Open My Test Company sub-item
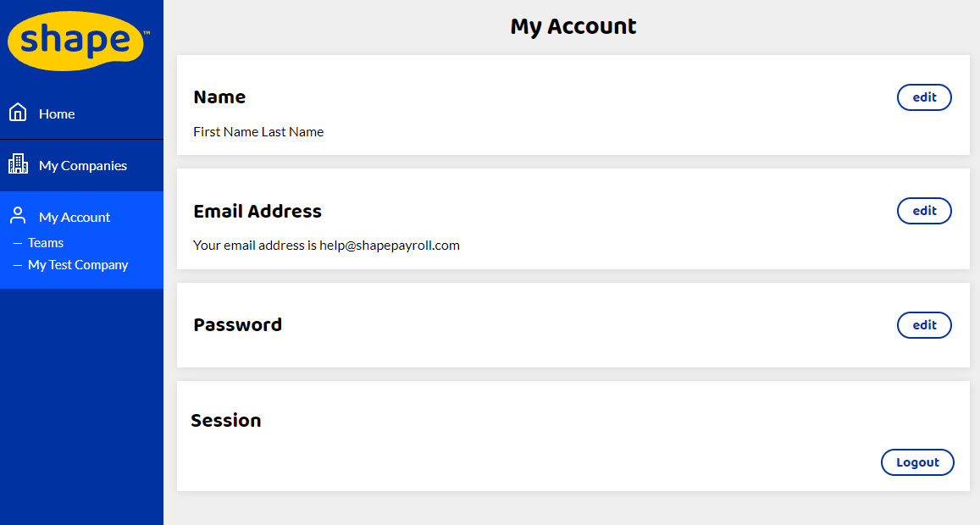The height and width of the screenshot is (525, 980). 78,265
